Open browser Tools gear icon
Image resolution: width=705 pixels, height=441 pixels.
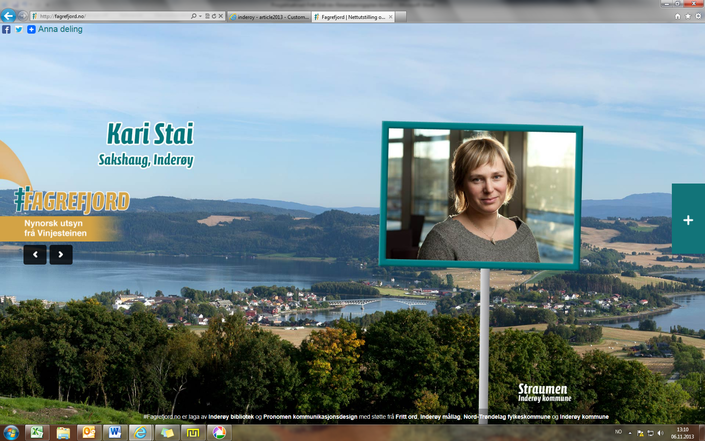tap(698, 16)
